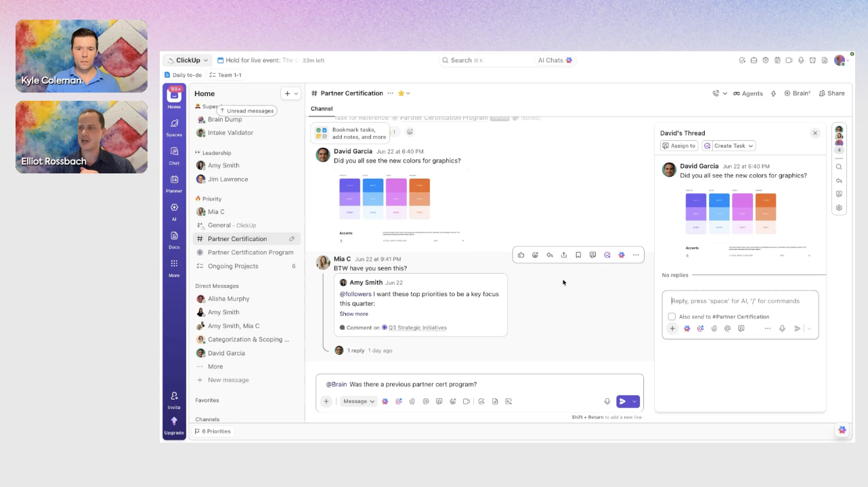Click reply arrow in message hover toolbar
Image resolution: width=868 pixels, height=487 pixels.
[549, 255]
